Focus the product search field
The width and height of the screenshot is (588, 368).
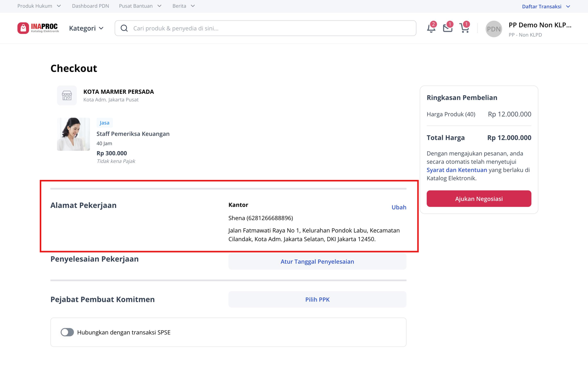pyautogui.click(x=265, y=28)
